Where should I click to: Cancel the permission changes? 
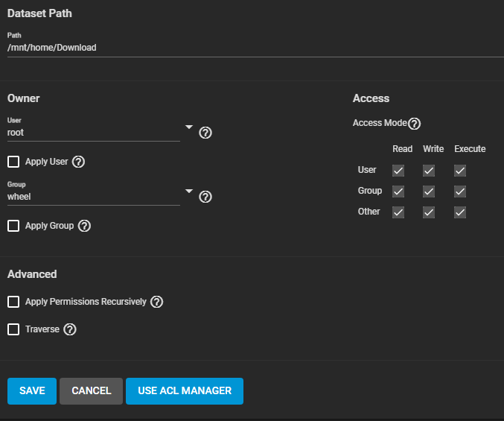(91, 390)
